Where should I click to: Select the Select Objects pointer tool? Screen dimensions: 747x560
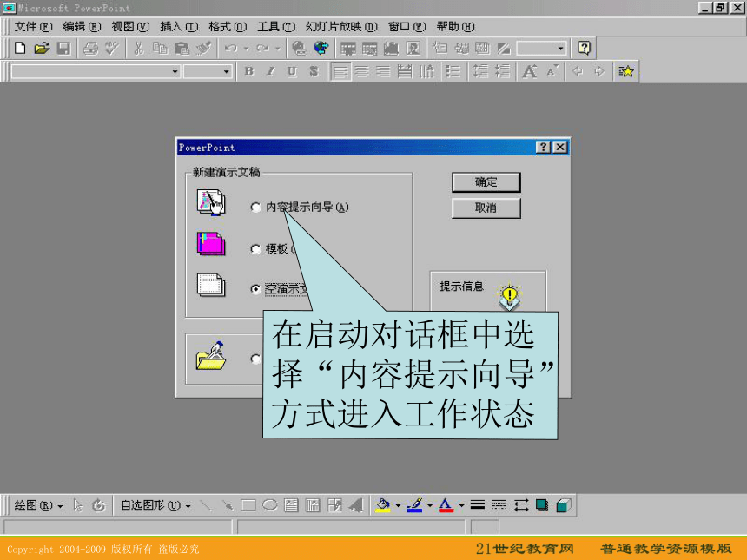[77, 505]
